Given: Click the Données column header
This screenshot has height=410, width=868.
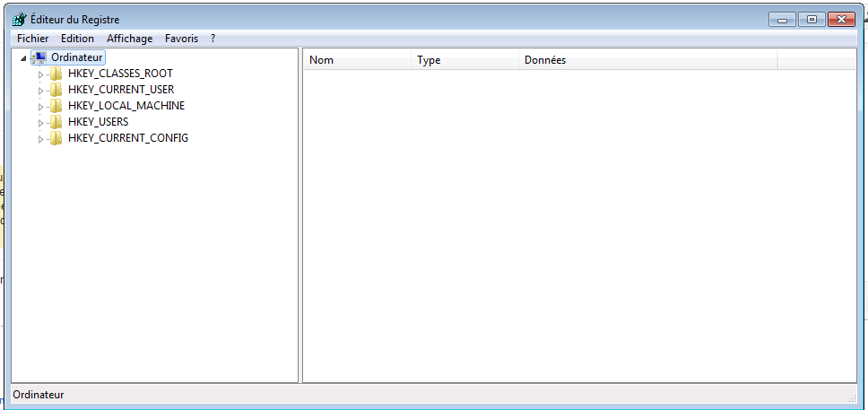Looking at the screenshot, I should pos(648,60).
